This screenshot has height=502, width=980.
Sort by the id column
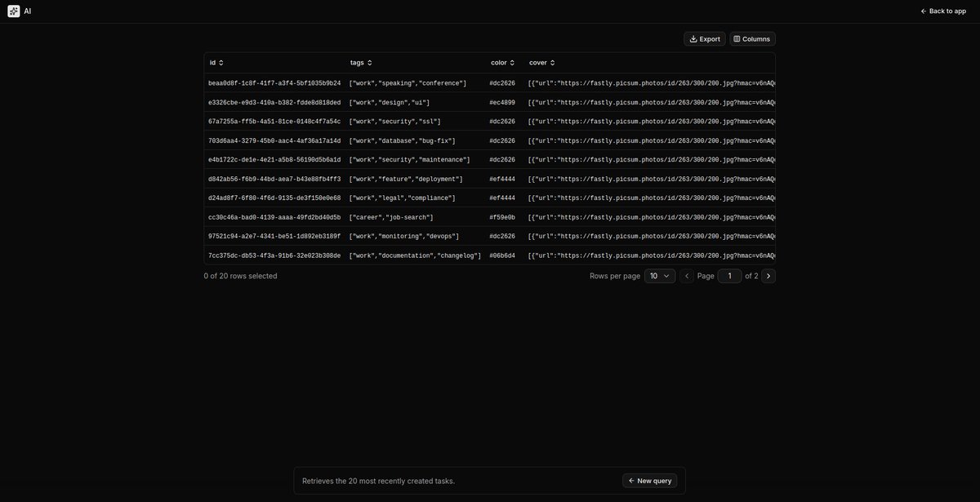pos(216,63)
